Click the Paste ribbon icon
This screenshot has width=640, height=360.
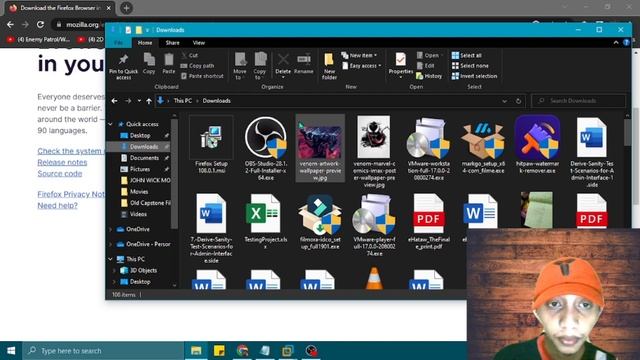click(x=169, y=63)
